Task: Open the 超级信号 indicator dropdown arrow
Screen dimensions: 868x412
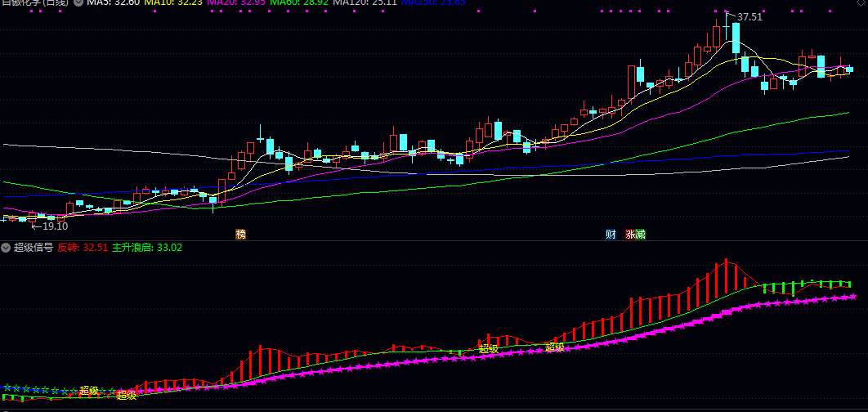Action: tap(6, 248)
